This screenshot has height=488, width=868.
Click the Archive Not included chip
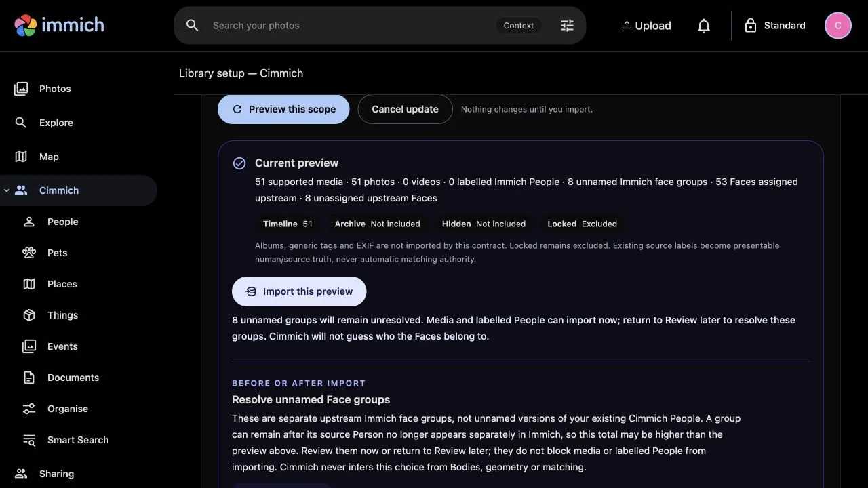point(377,224)
